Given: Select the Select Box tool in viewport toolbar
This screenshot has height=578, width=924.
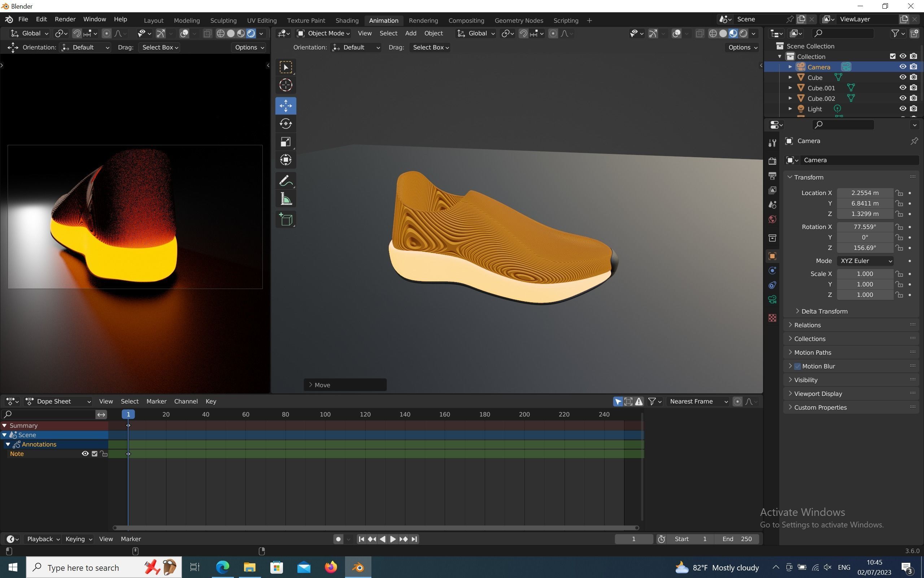Looking at the screenshot, I should tap(286, 68).
